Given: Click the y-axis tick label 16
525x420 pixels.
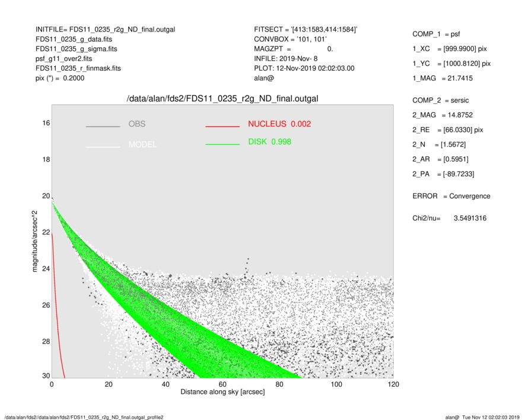Looking at the screenshot, I should click(46, 123).
